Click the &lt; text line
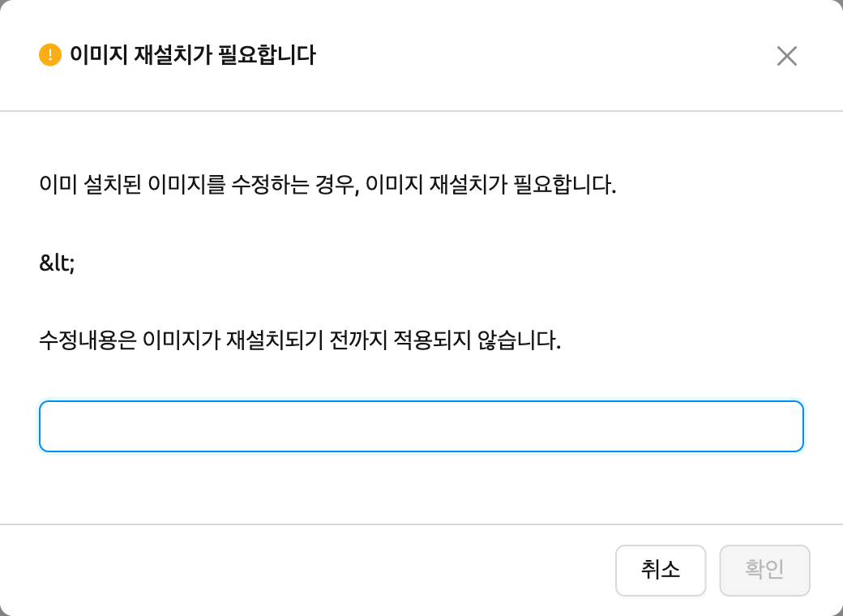The height and width of the screenshot is (616, 843). 57,263
